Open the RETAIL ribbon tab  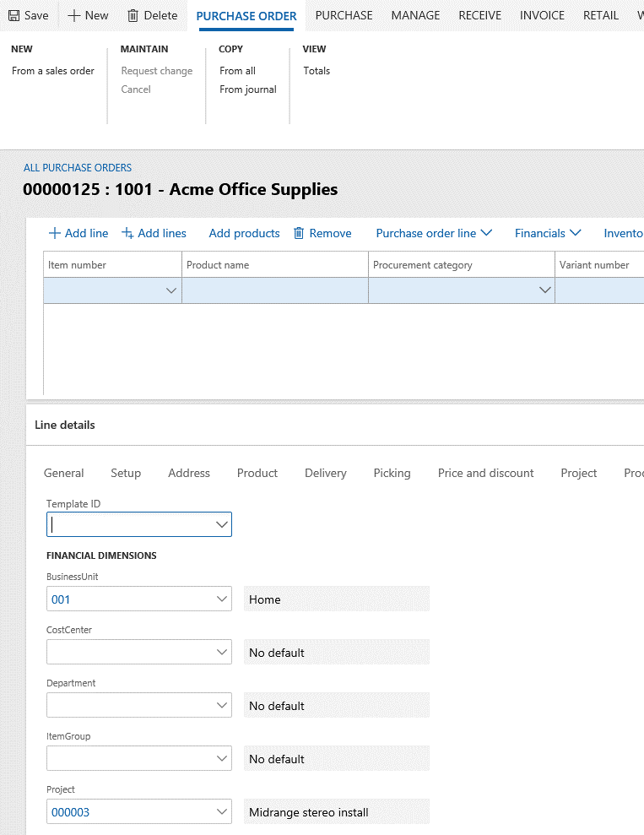(601, 15)
